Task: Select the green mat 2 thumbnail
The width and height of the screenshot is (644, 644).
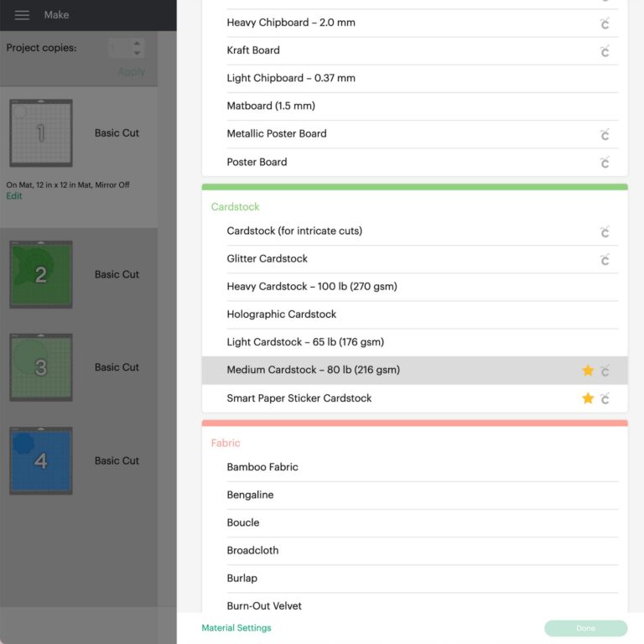Action: click(41, 274)
